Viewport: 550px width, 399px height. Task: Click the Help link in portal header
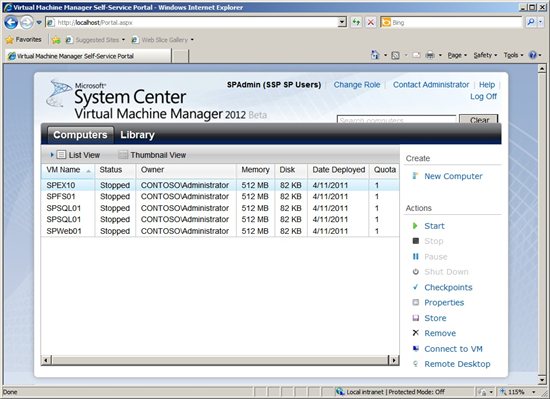487,85
